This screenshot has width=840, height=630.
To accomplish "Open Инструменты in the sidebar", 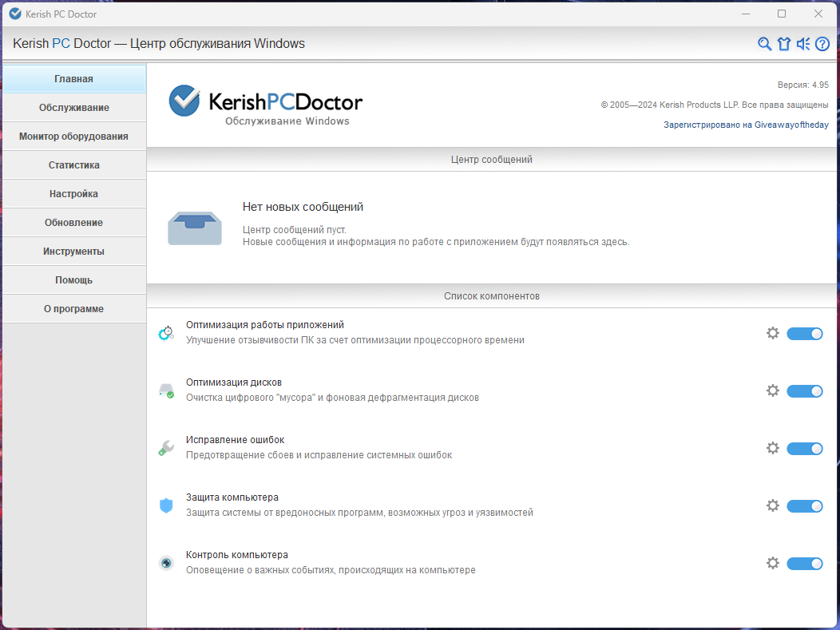I will pyautogui.click(x=74, y=252).
